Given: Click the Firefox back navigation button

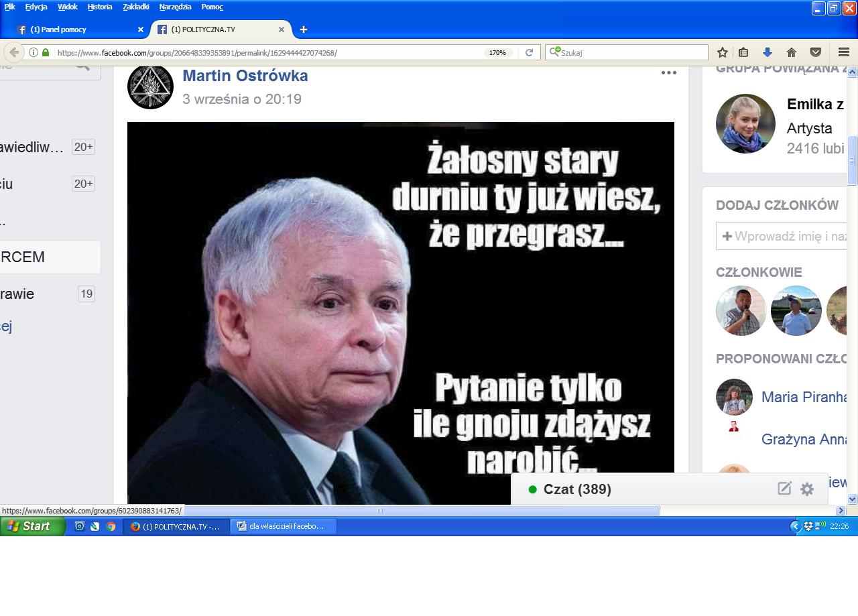Looking at the screenshot, I should pyautogui.click(x=13, y=52).
